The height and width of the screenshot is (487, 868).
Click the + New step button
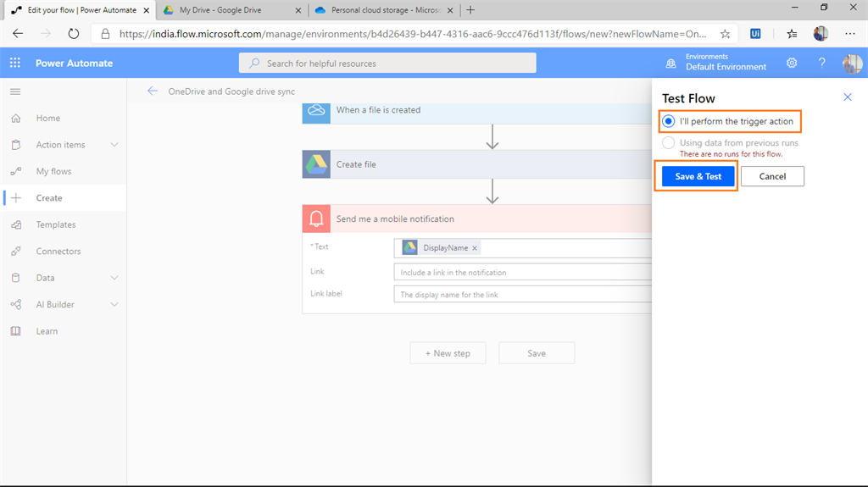448,353
